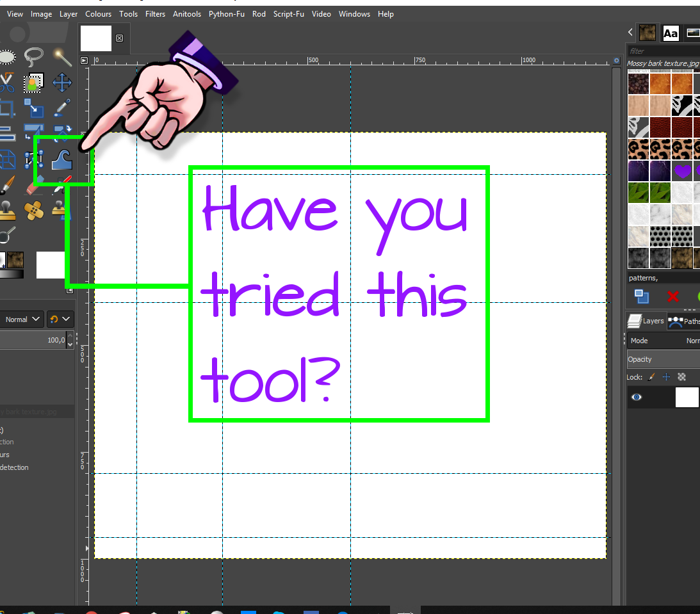Select the Colour Picker eyedropper tool

pyautogui.click(x=62, y=108)
